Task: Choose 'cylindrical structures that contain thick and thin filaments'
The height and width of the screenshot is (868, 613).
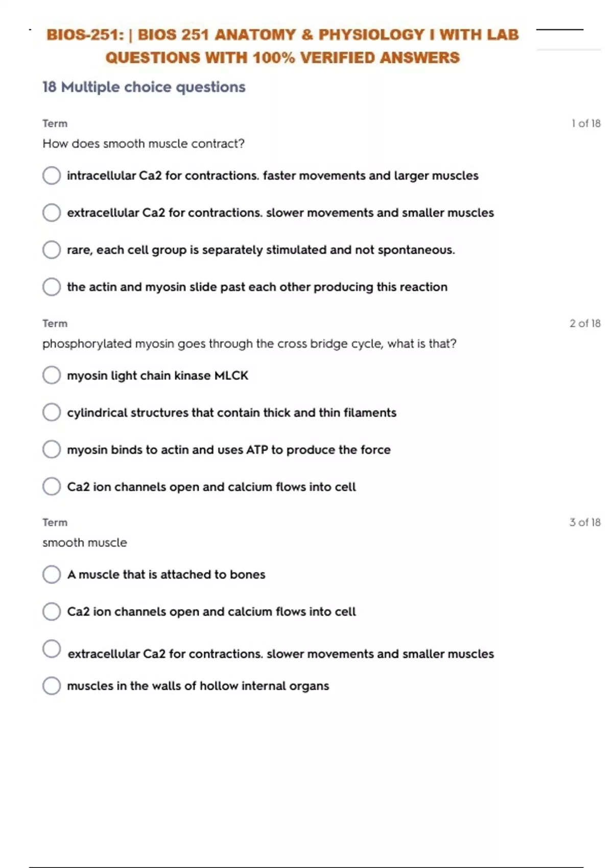Action: coord(52,413)
